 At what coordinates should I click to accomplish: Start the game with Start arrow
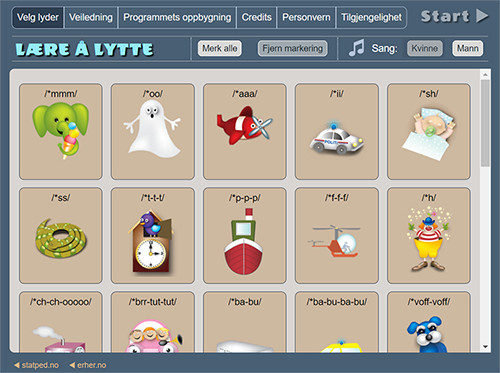[x=454, y=16]
